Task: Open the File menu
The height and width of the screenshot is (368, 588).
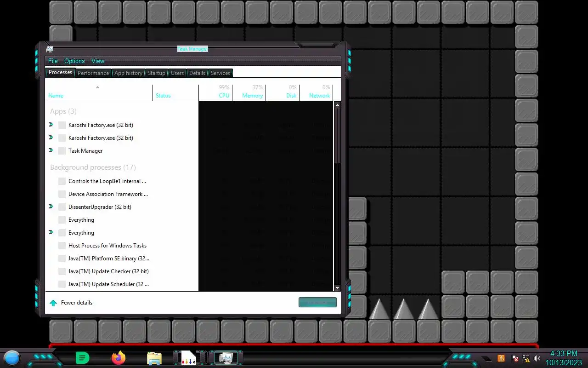Action: (53, 61)
